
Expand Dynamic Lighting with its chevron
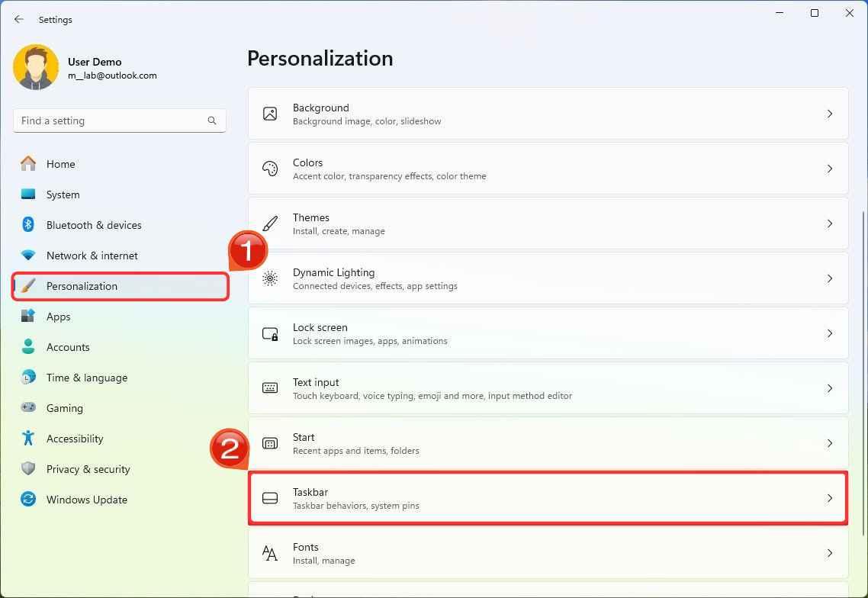pos(830,278)
